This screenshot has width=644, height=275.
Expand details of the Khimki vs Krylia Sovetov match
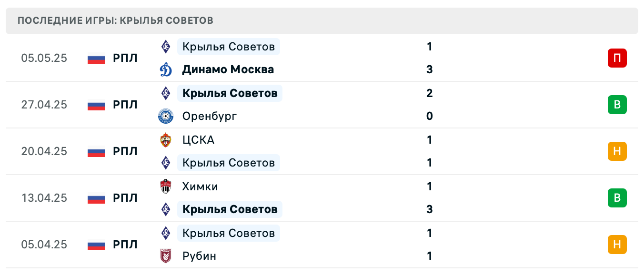[333, 198]
